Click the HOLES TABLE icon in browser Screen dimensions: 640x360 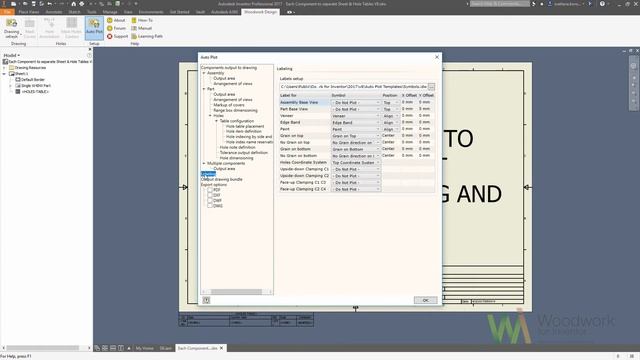[18, 92]
